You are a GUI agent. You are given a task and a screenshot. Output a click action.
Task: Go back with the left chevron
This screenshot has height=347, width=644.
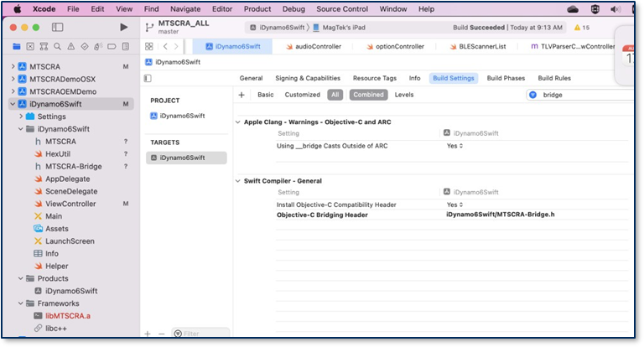coord(165,46)
